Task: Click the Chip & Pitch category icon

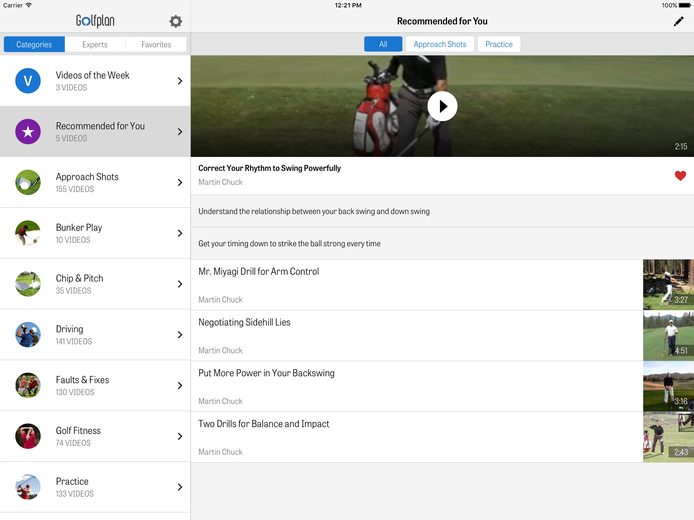Action: pos(28,284)
